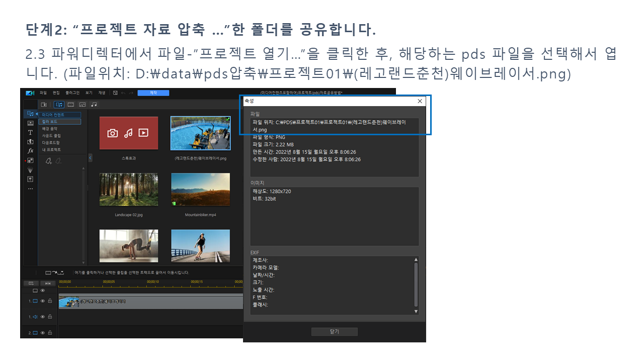
Task: Click the remove tag icon
Action: pyautogui.click(x=58, y=161)
